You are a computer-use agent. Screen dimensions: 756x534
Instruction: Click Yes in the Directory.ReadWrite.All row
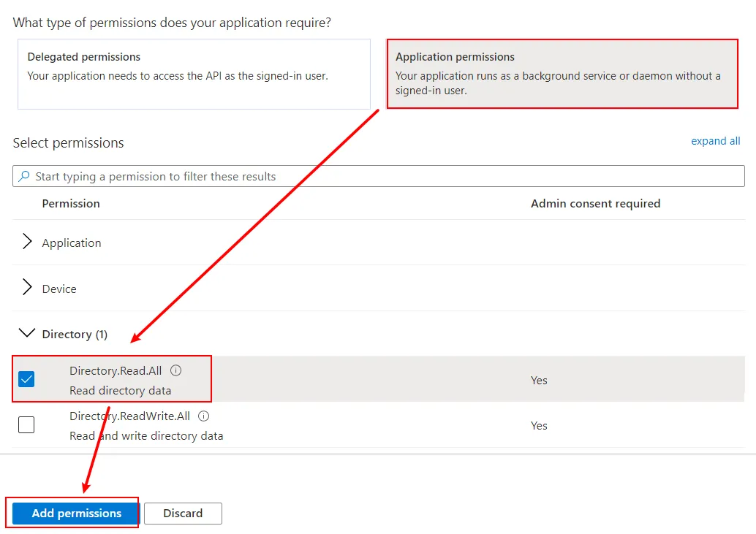point(539,426)
